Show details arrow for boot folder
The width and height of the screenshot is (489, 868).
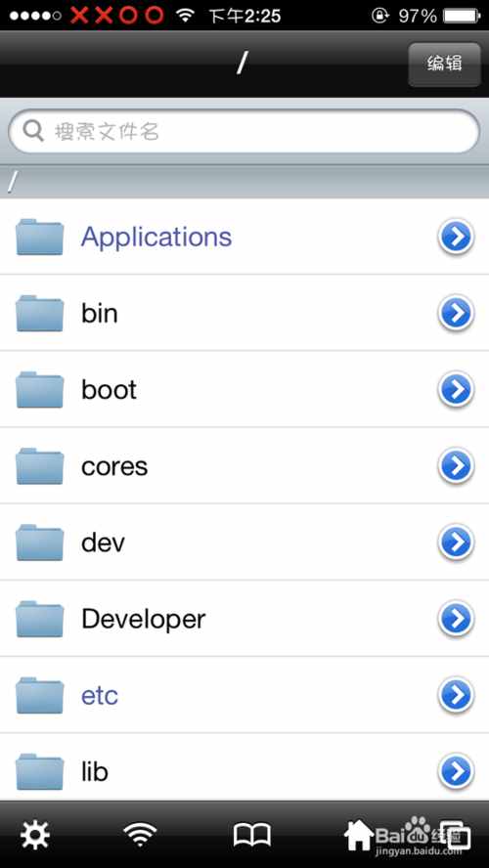click(456, 390)
